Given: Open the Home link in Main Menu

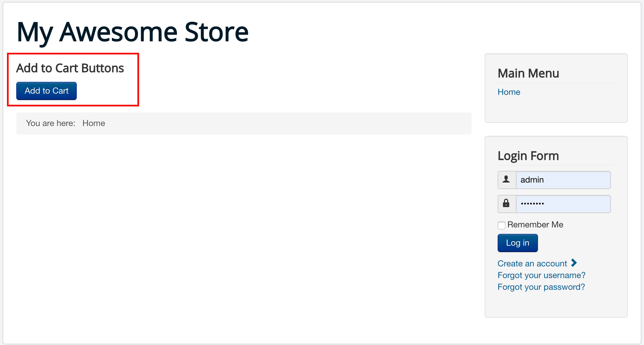Looking at the screenshot, I should pyautogui.click(x=509, y=92).
